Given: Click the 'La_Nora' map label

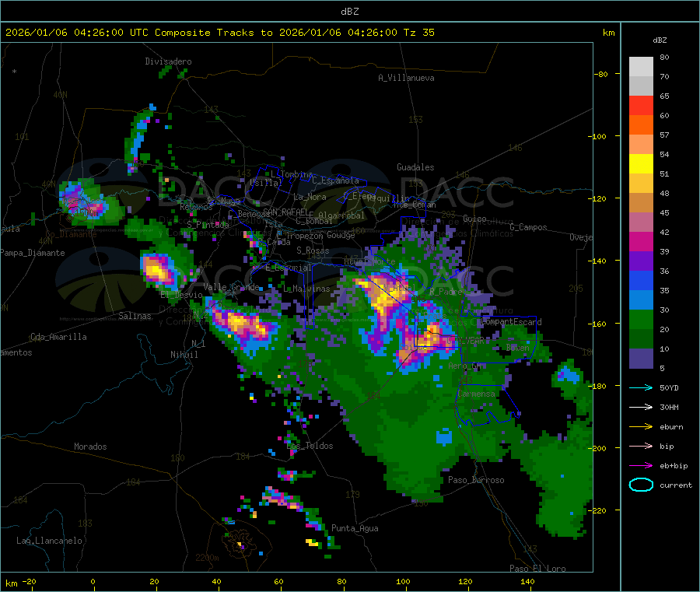Looking at the screenshot, I should click(310, 197).
